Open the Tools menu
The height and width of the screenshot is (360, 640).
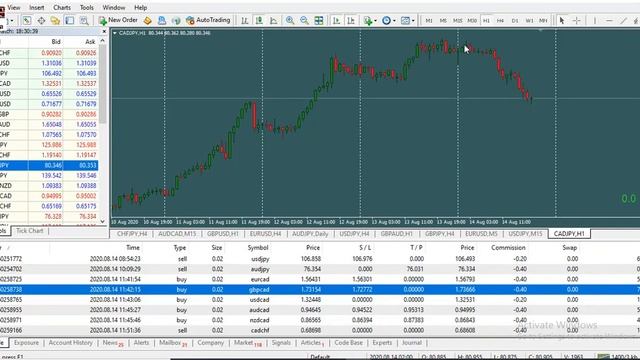tap(87, 7)
